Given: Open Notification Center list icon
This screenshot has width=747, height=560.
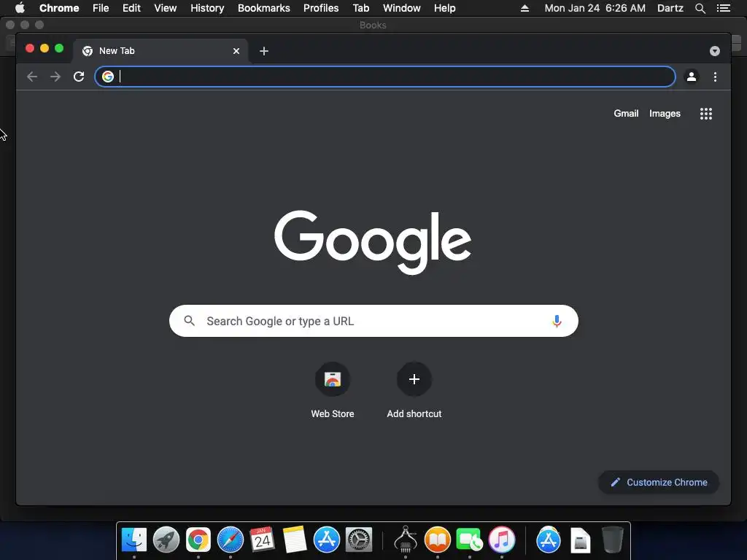Looking at the screenshot, I should pyautogui.click(x=724, y=8).
